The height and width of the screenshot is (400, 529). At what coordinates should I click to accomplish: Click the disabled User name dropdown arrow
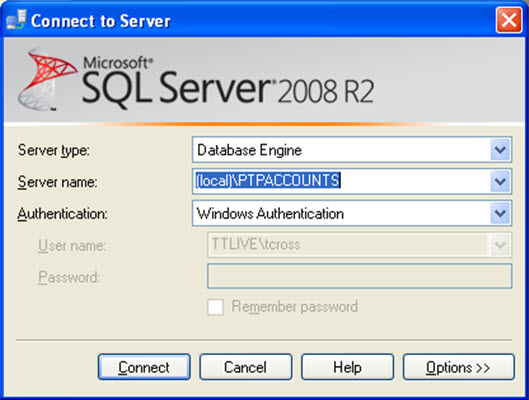[500, 245]
